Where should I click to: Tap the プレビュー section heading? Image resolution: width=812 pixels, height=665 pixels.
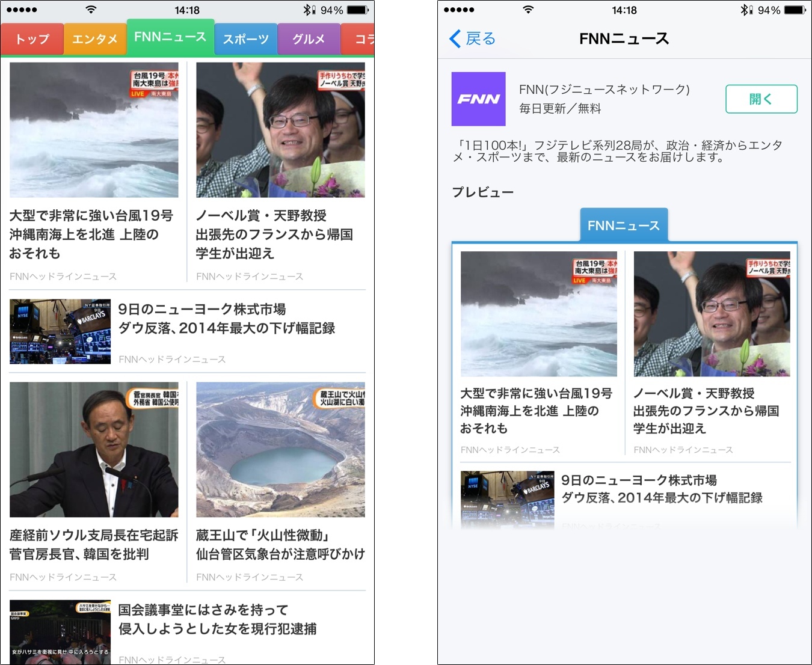(483, 192)
